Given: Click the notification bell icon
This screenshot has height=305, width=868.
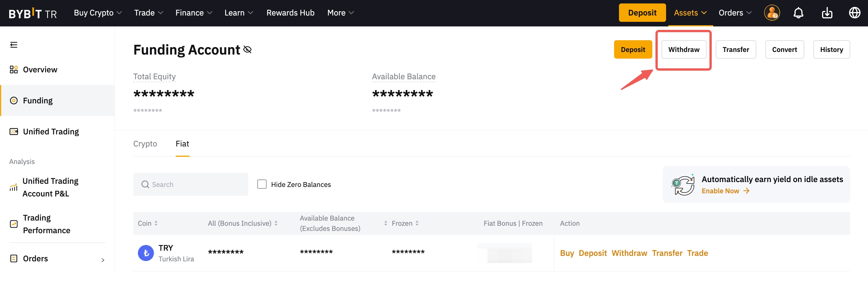Looking at the screenshot, I should [x=798, y=13].
